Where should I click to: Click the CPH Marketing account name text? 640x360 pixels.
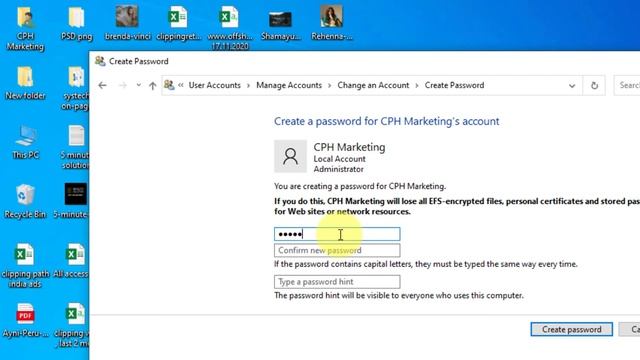349,147
